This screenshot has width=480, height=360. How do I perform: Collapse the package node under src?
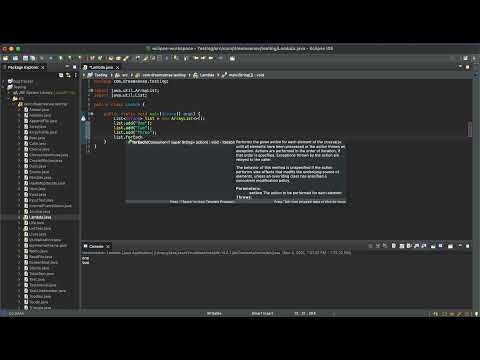14,104
